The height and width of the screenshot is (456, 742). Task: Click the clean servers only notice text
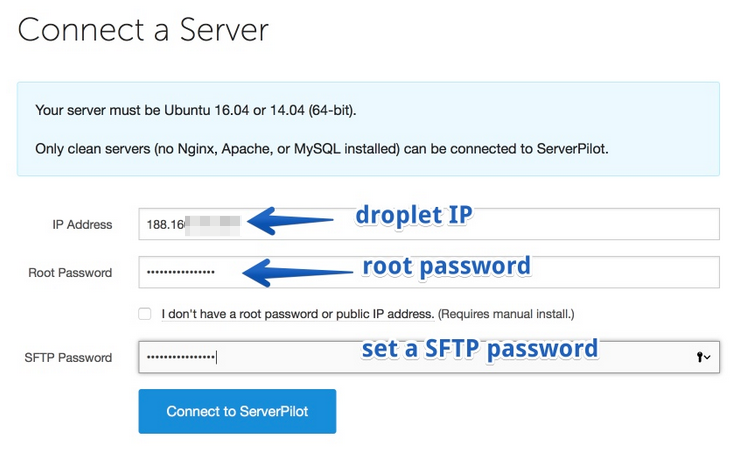click(x=321, y=148)
